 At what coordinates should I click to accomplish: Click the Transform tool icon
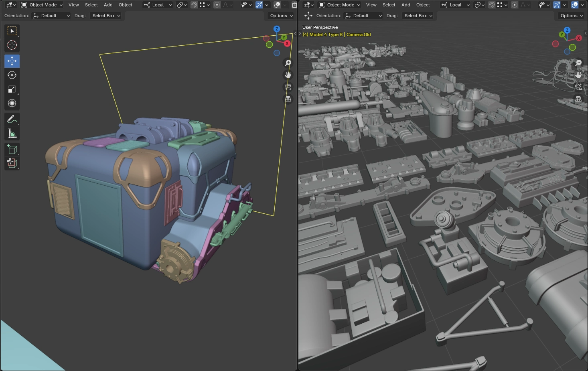pyautogui.click(x=12, y=103)
